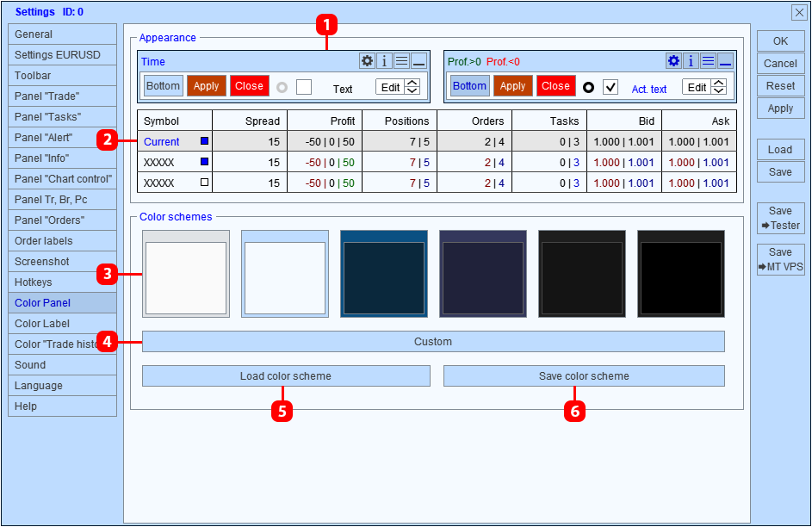This screenshot has width=812, height=527.
Task: Open Hotkeys settings tab
Action: point(62,282)
